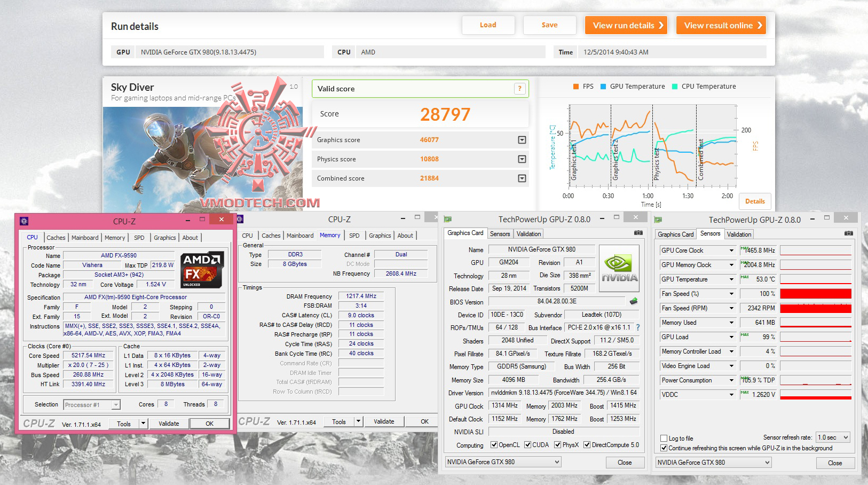This screenshot has width=868, height=485.
Task: Click the BIOS Version field 84.04.28.00.3E
Action: coord(557,301)
